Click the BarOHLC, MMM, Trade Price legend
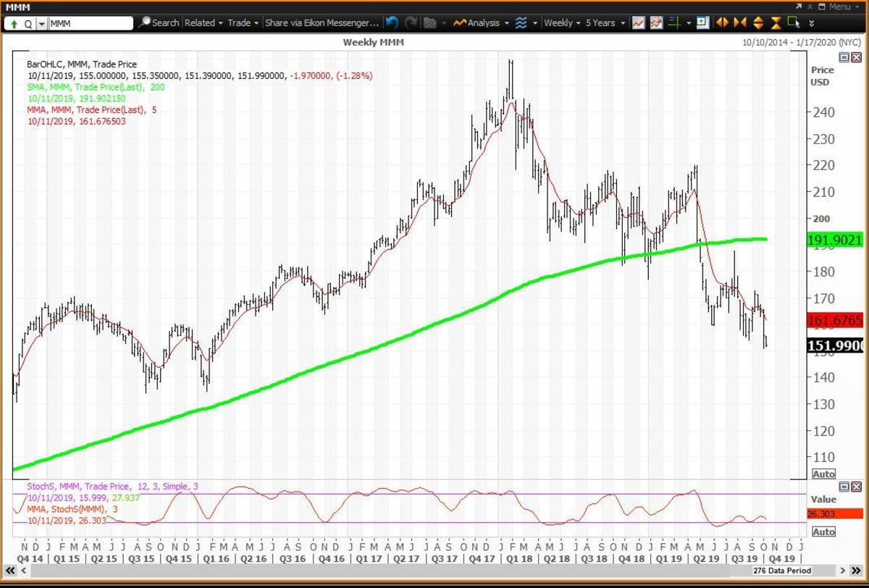This screenshot has height=588, width=869. [x=82, y=64]
